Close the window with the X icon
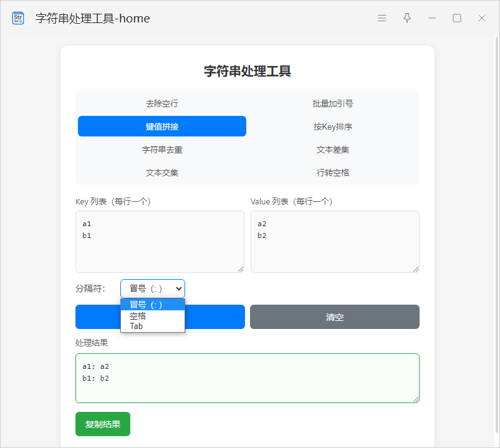The height and width of the screenshot is (448, 500). [x=482, y=18]
